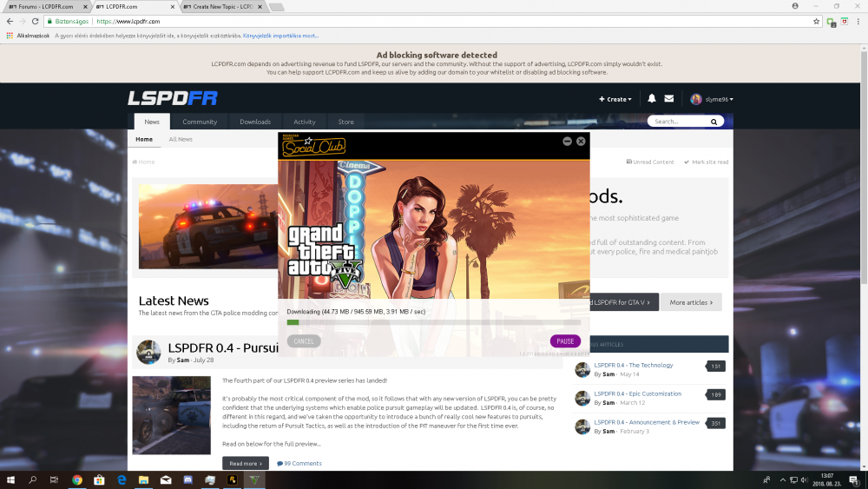868x489 pixels.
Task: Open Chrome profile icon in title bar
Action: click(x=795, y=6)
